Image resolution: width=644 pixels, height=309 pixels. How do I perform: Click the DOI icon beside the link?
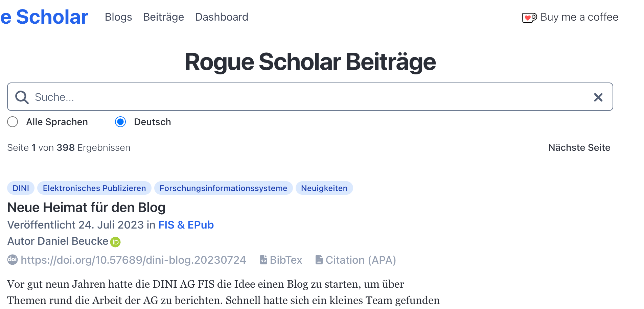13,260
